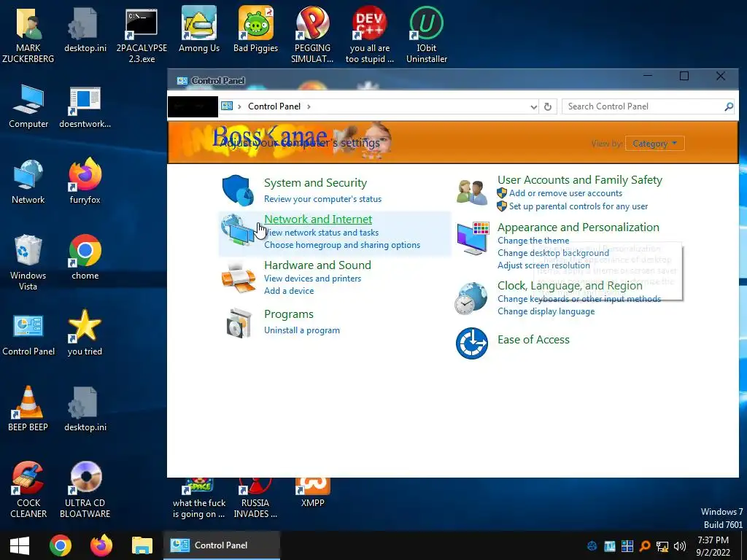The image size is (747, 560).
Task: Select the Among Us desktop shortcut
Action: (x=199, y=29)
